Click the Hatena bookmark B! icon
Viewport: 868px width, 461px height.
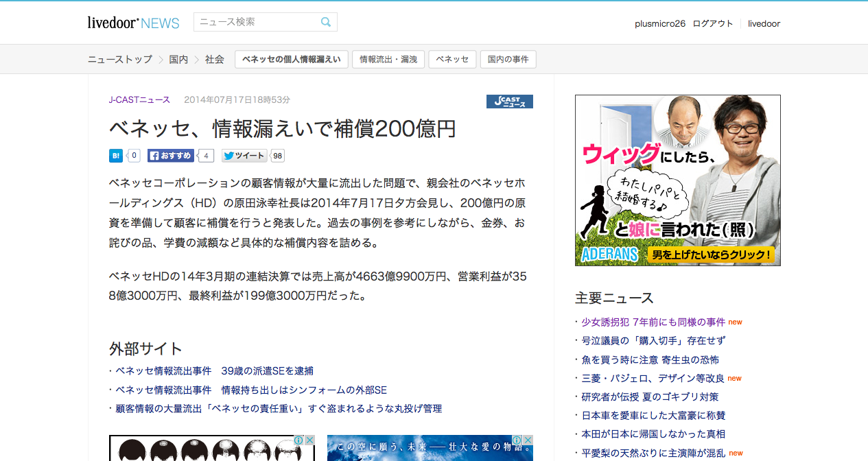tap(116, 156)
